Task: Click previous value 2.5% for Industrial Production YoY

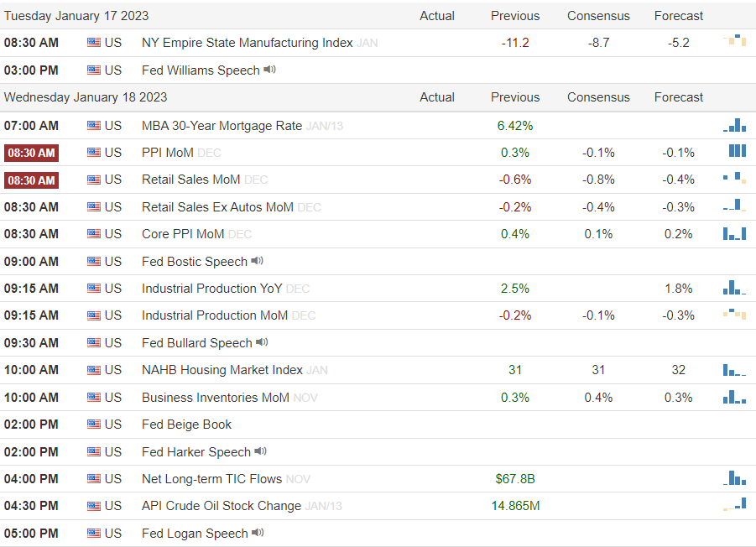Action: (x=515, y=289)
